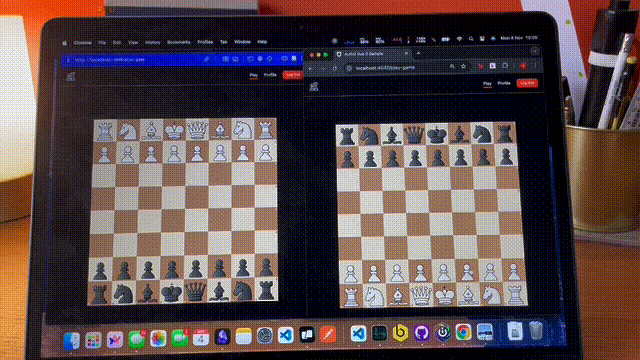The image size is (640, 360).
Task: Click Log Out in the right window
Action: point(527,83)
